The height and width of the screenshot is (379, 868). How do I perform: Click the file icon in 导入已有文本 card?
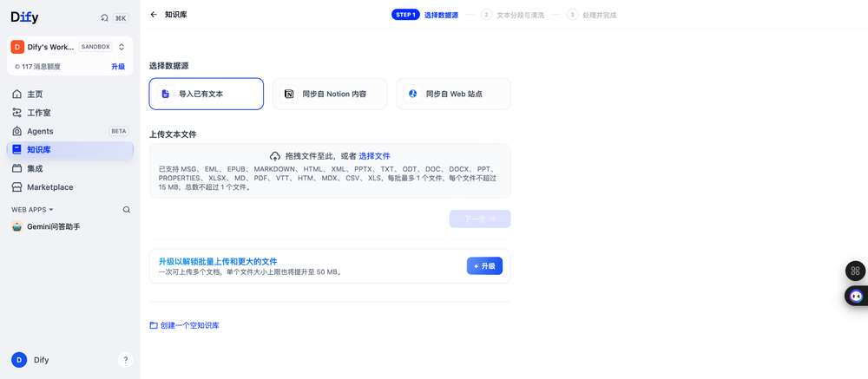click(x=165, y=94)
